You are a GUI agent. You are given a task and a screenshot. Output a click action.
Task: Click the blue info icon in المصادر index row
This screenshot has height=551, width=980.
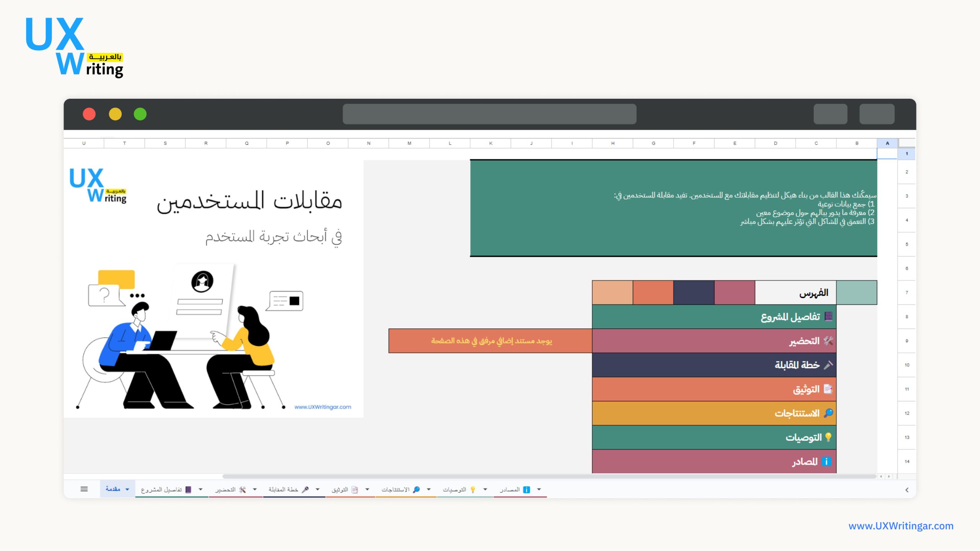(x=826, y=461)
